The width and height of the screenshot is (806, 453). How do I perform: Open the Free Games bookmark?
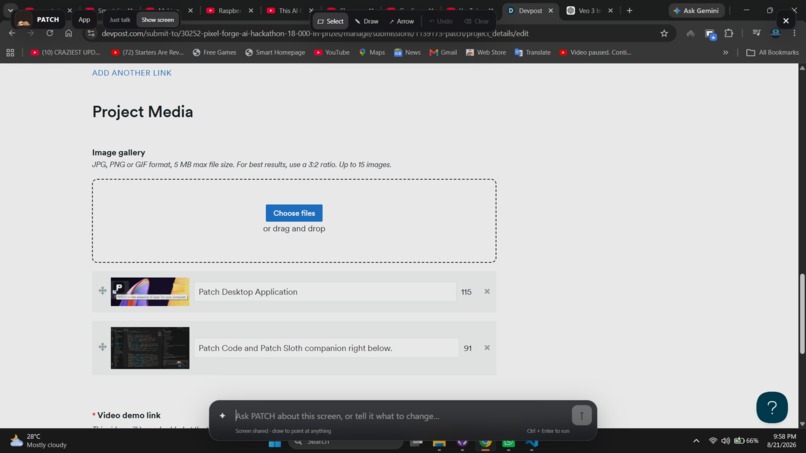214,52
